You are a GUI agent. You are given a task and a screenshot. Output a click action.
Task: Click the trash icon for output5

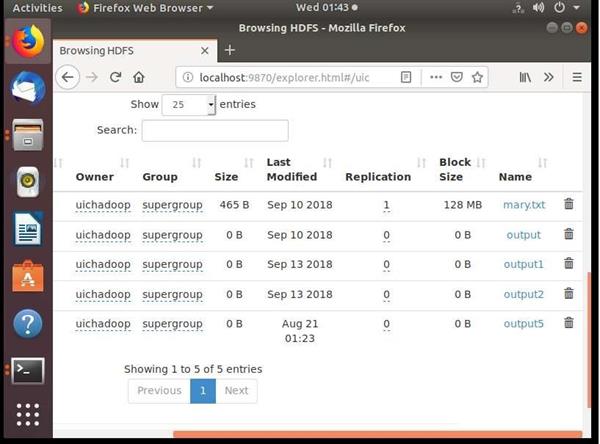[569, 323]
